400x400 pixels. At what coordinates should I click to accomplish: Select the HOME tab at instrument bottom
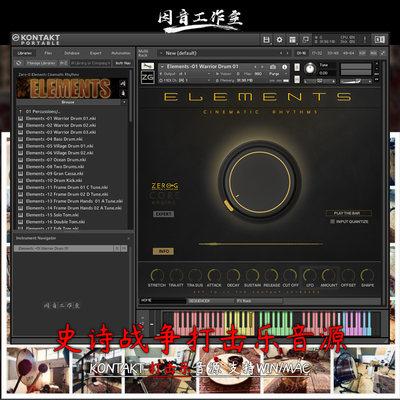(162, 300)
